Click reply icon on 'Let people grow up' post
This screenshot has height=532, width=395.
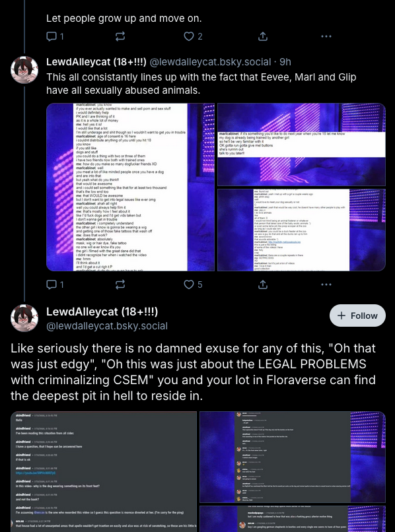click(x=55, y=36)
